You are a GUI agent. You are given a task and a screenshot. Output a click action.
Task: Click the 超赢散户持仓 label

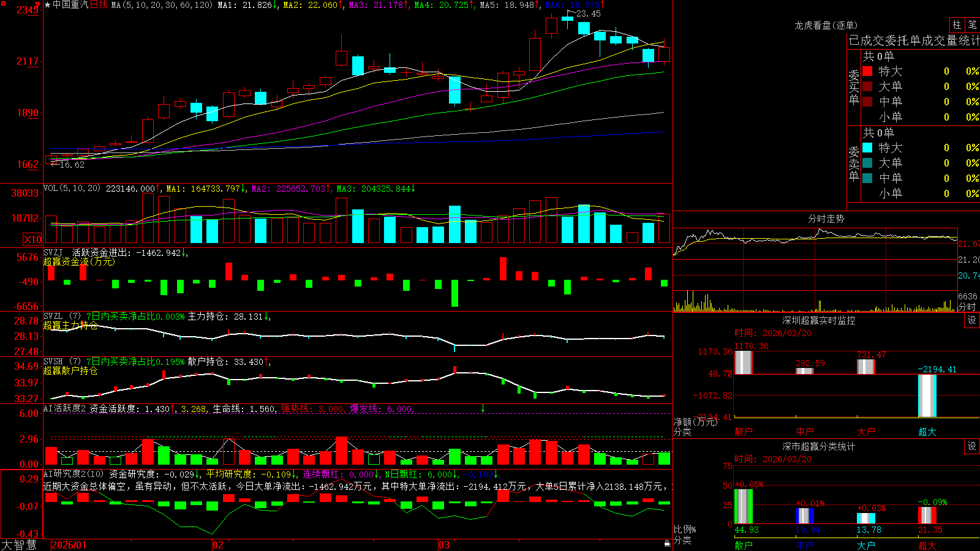[70, 370]
